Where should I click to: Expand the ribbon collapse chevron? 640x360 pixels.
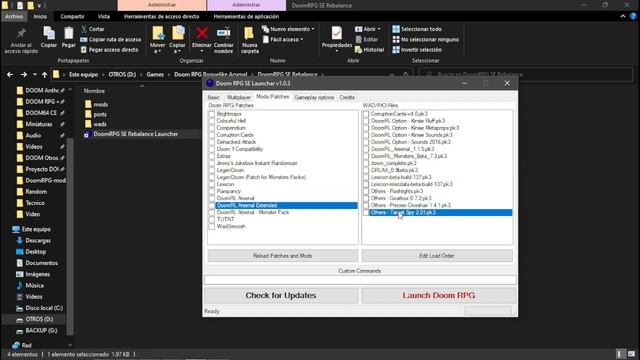[622, 16]
